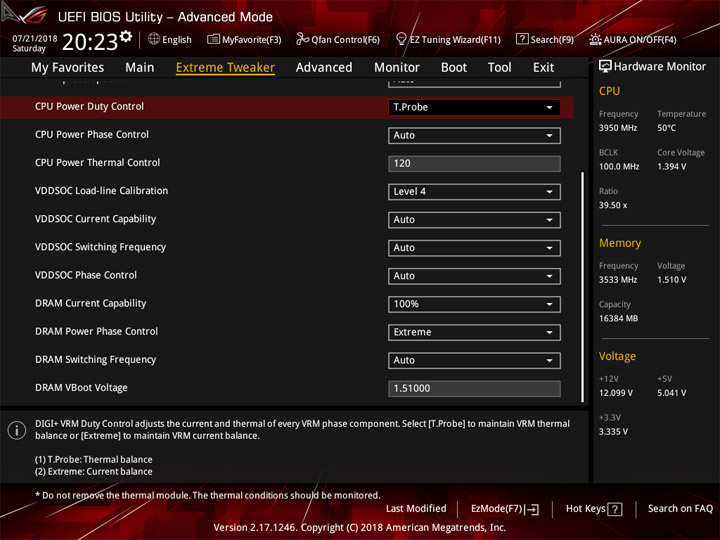This screenshot has height=540, width=720.
Task: Open DRAM Power Phase Control dropdown
Action: pos(474,332)
